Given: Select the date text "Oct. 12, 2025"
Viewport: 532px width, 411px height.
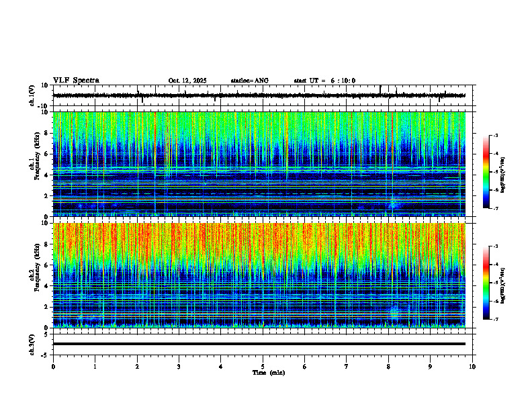Looking at the screenshot, I should click(x=187, y=81).
